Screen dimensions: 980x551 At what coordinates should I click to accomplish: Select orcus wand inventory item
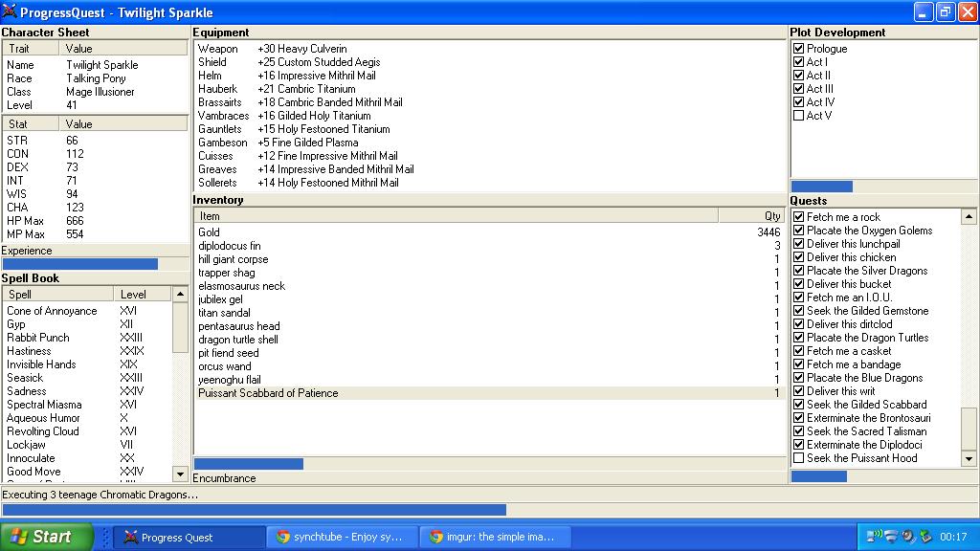[x=489, y=366]
